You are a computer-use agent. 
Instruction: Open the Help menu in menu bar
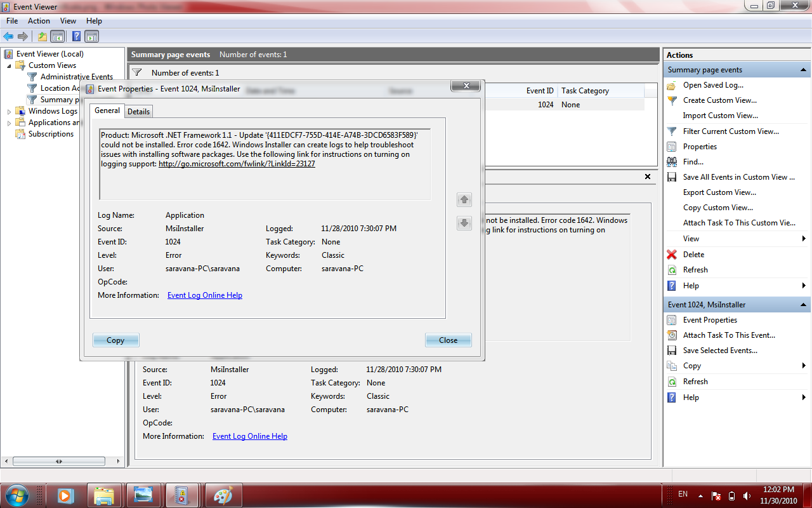pos(94,21)
